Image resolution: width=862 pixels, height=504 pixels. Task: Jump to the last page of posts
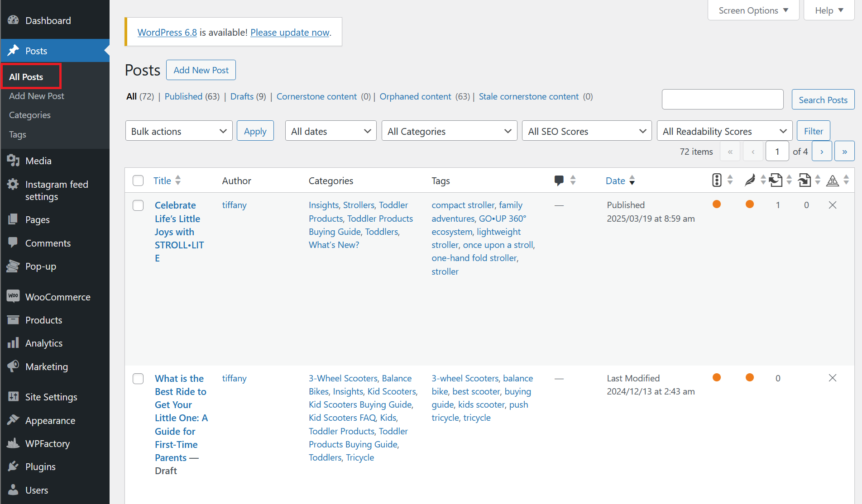(x=844, y=151)
